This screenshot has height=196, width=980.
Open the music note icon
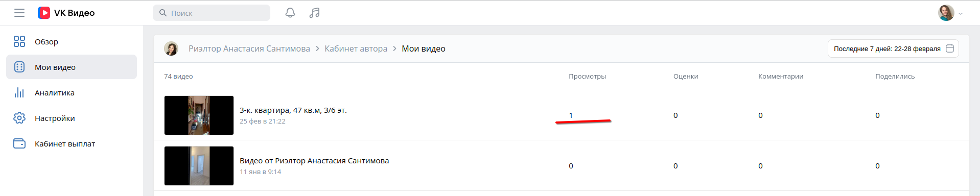(315, 13)
